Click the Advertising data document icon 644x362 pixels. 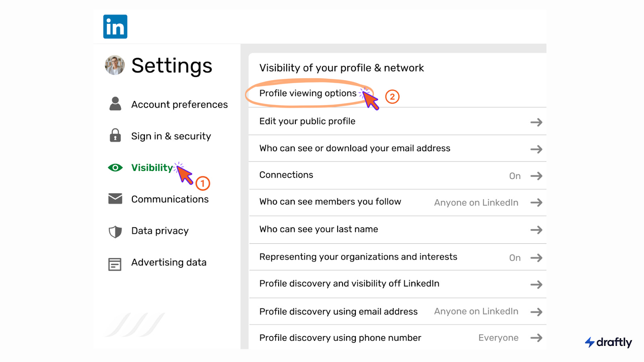pyautogui.click(x=115, y=263)
